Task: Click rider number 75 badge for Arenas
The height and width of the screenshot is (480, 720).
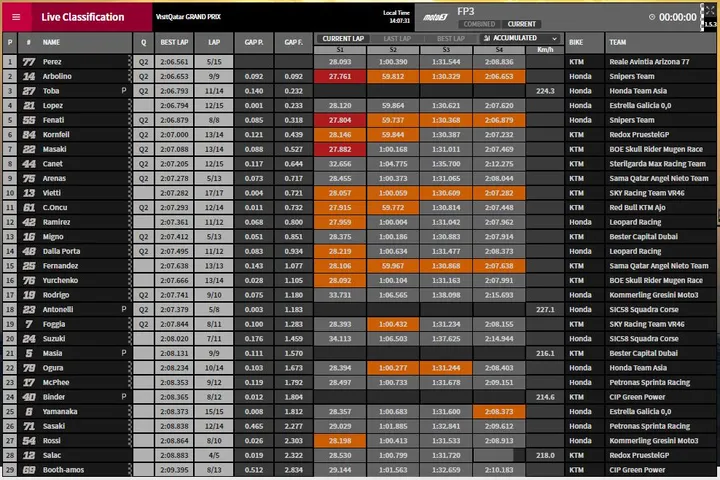Action: coord(28,178)
